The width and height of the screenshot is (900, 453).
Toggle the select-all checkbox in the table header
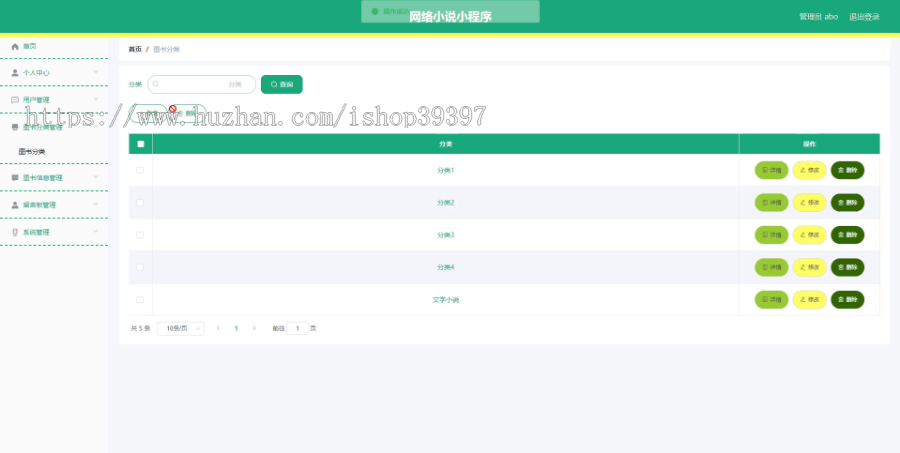(141, 144)
